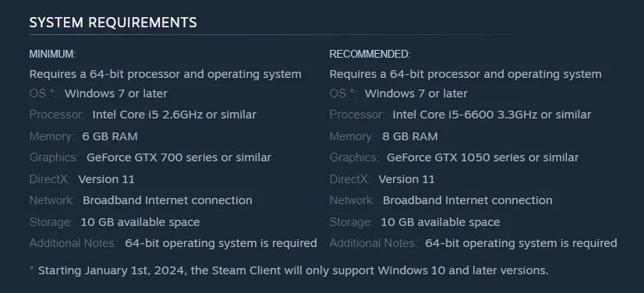This screenshot has height=293, width=644.
Task: Click recommended '10 GB available space' text
Action: 441,222
